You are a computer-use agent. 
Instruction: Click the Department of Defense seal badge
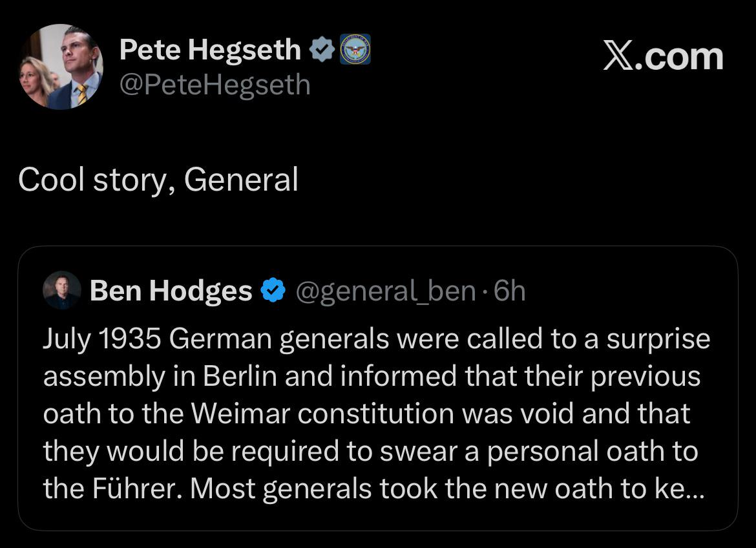click(355, 50)
